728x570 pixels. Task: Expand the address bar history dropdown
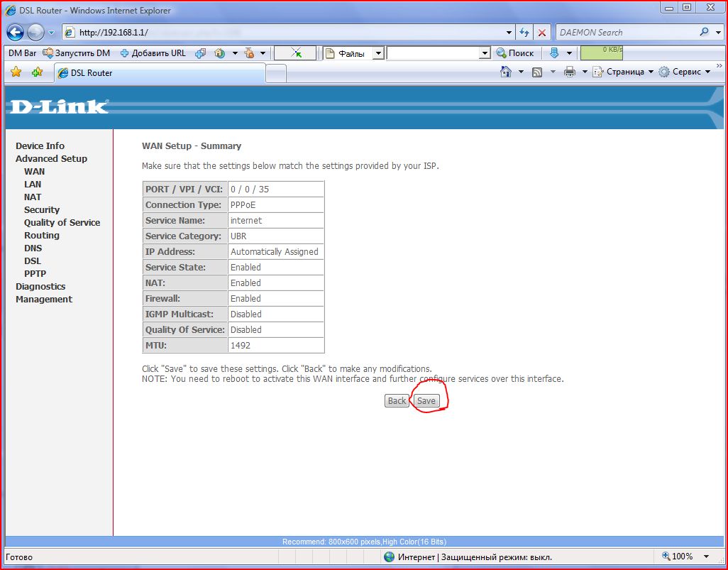[x=509, y=33]
